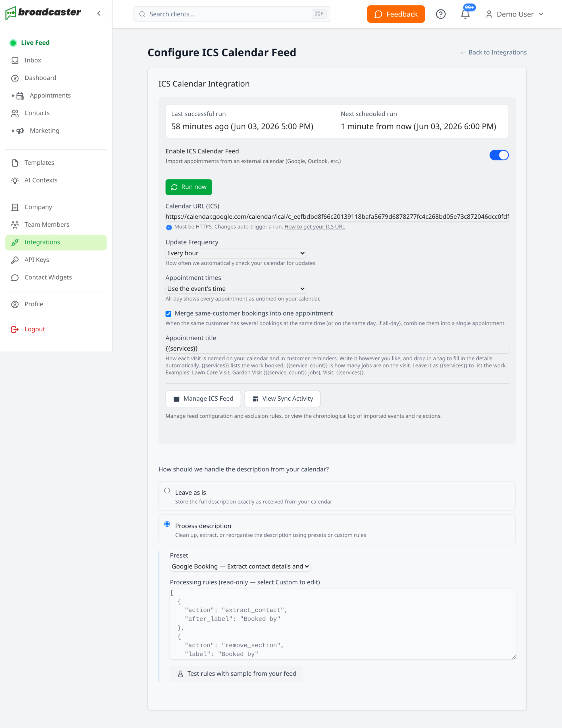The image size is (562, 728).
Task: Open the Demo User account menu
Action: coord(515,14)
